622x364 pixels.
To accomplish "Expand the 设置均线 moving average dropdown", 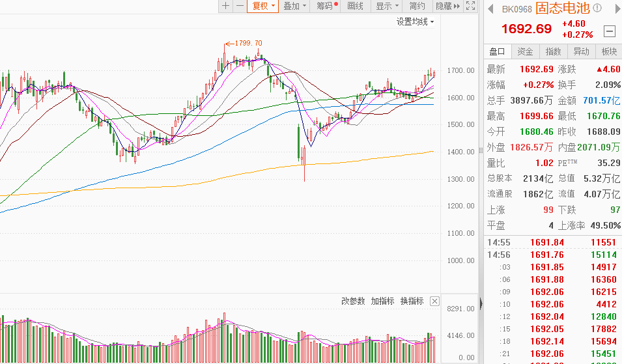I will point(415,21).
